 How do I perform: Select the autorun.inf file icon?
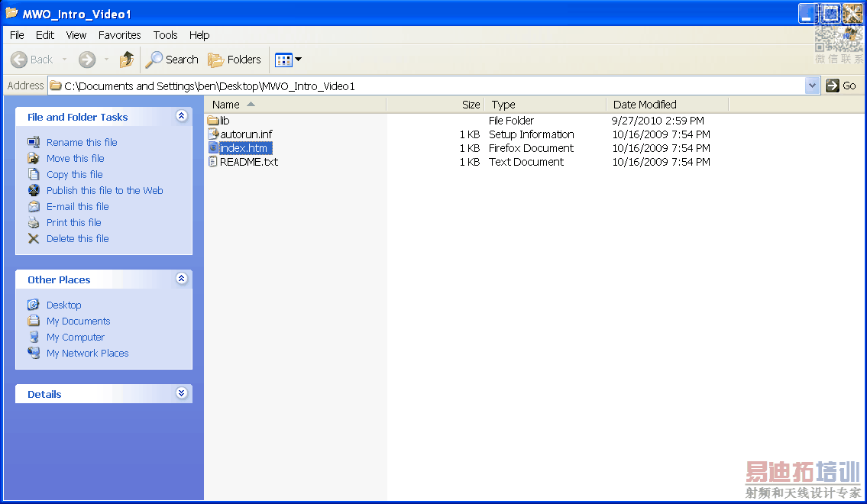coord(213,134)
